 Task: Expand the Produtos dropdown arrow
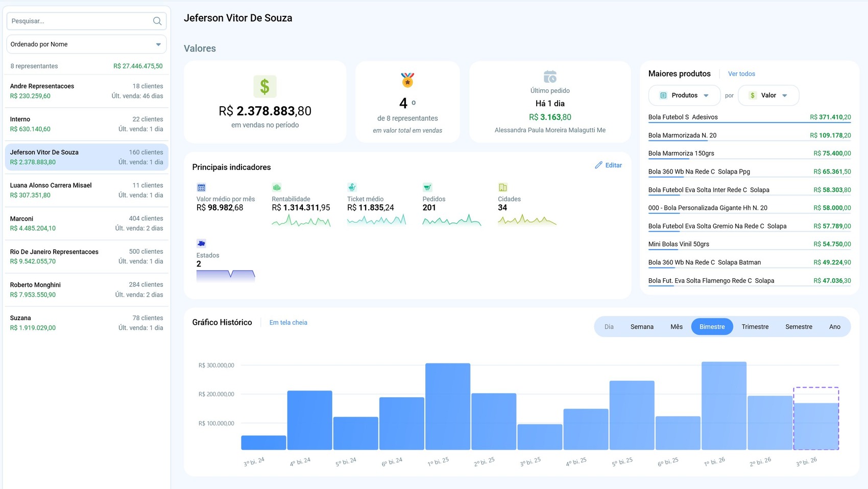tap(706, 95)
